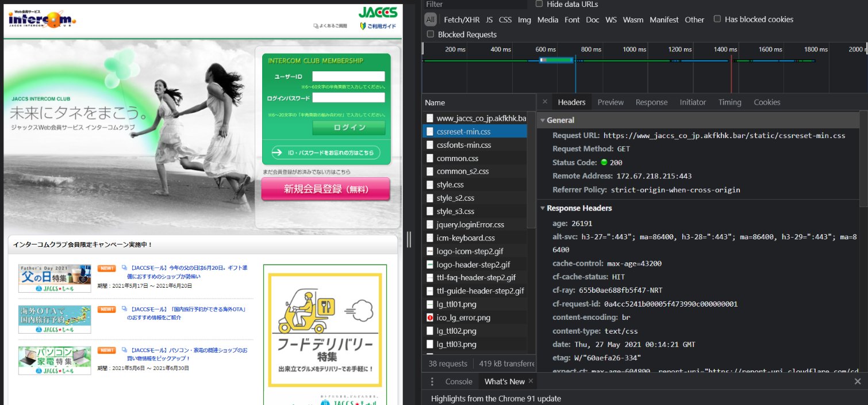Switch to the Response tab

651,102
